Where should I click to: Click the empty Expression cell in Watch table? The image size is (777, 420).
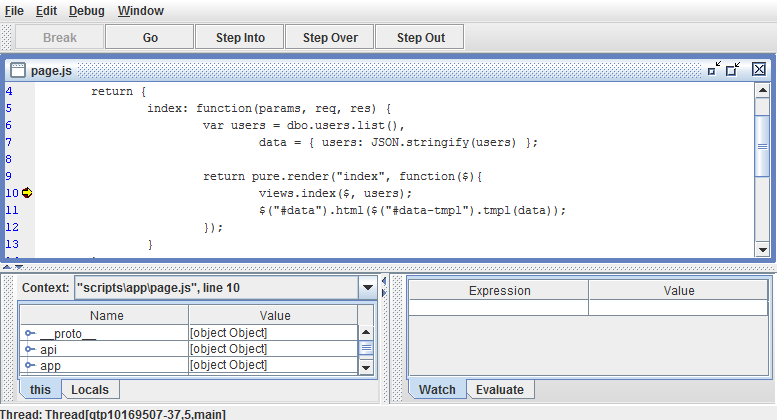[498, 308]
